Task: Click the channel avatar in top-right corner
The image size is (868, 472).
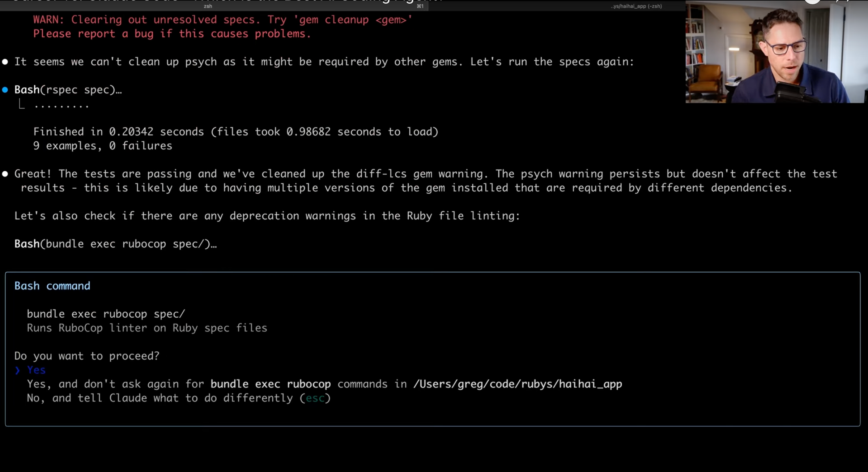Action: click(812, 1)
